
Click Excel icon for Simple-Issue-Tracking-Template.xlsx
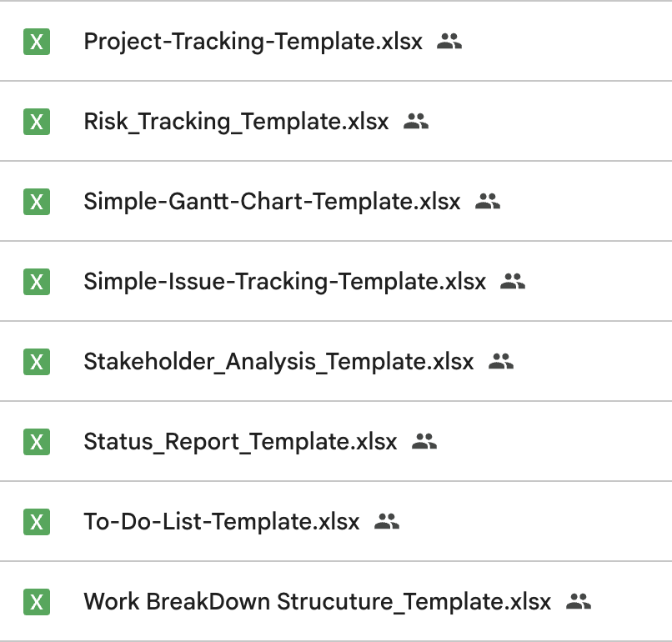[x=37, y=282]
